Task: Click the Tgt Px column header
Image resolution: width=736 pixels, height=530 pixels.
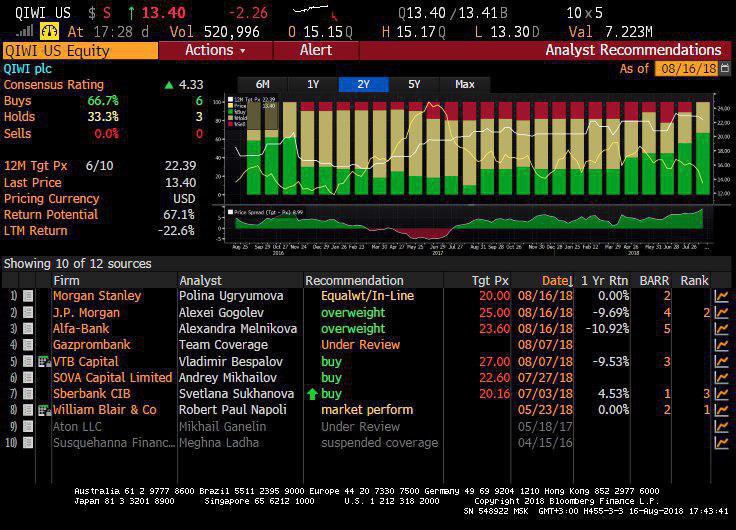Action: pyautogui.click(x=490, y=281)
